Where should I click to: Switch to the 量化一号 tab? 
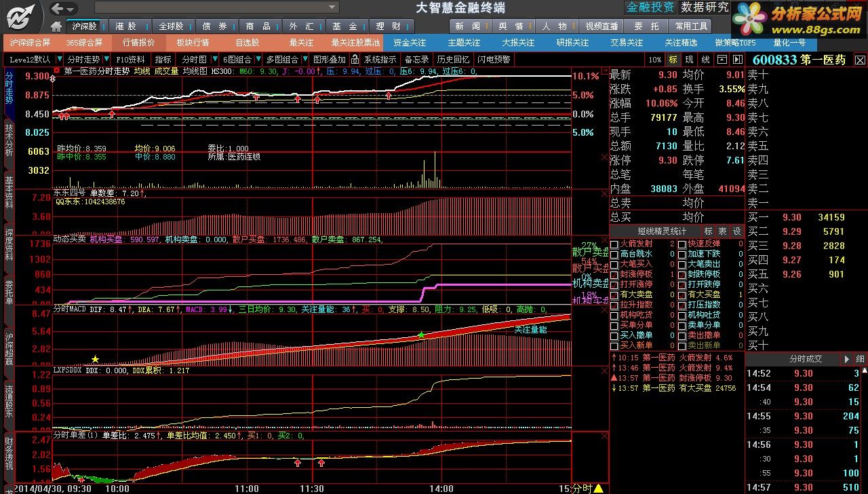tap(790, 42)
